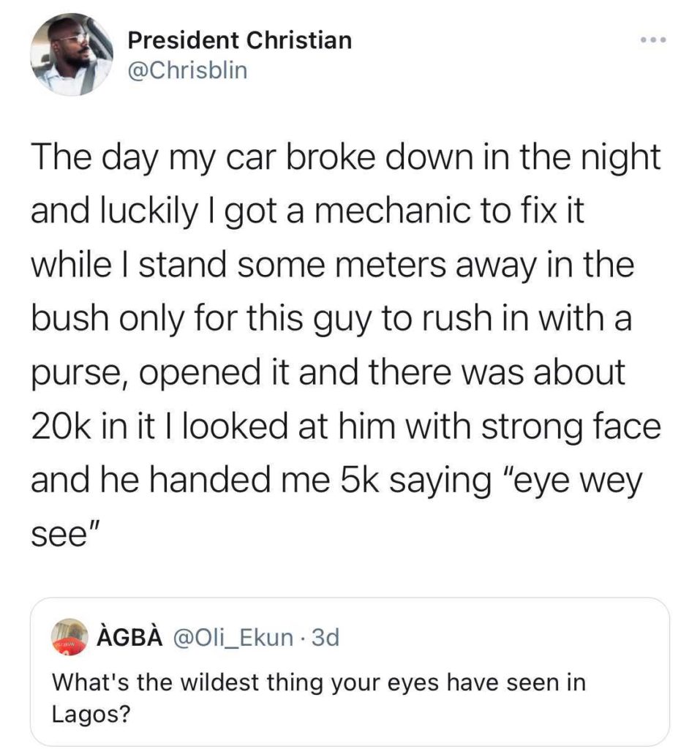Open the President Christian display name
Screen dimensions: 700x749
(239, 41)
